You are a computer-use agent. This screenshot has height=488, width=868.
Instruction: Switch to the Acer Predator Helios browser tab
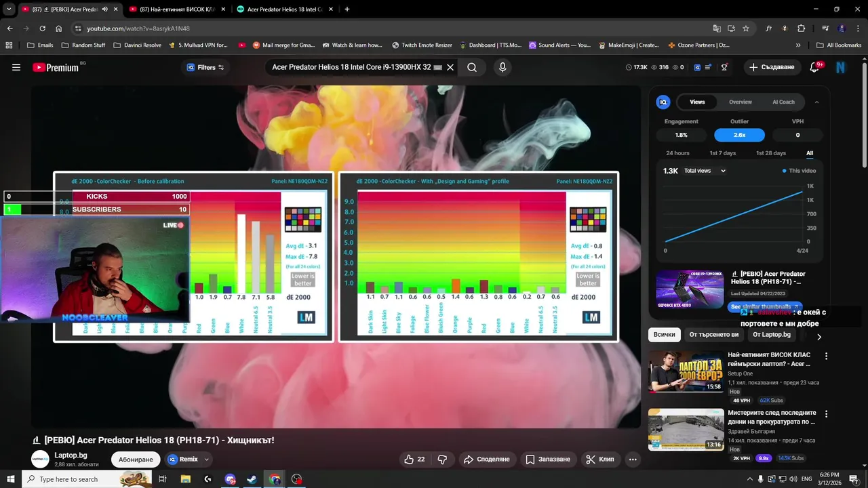click(285, 9)
